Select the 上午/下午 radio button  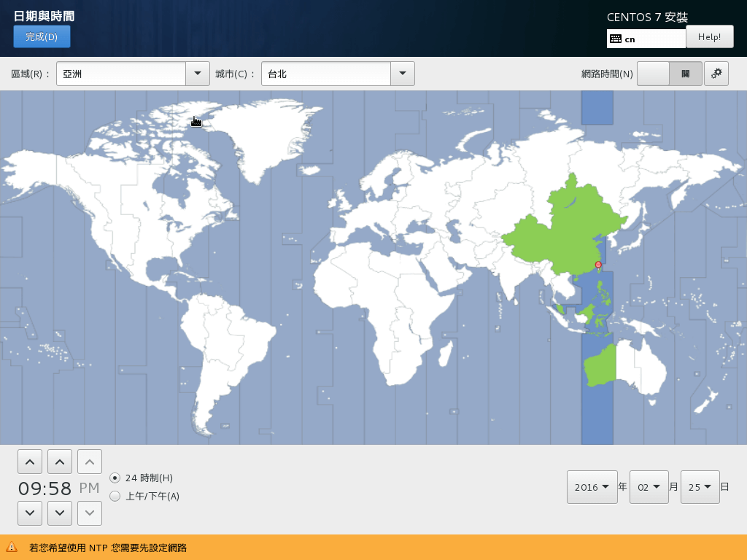115,497
